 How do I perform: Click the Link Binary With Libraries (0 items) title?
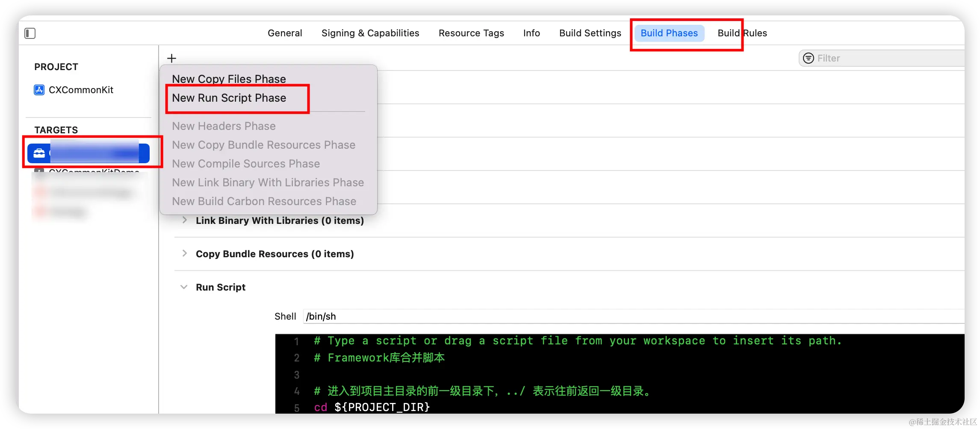tap(280, 220)
